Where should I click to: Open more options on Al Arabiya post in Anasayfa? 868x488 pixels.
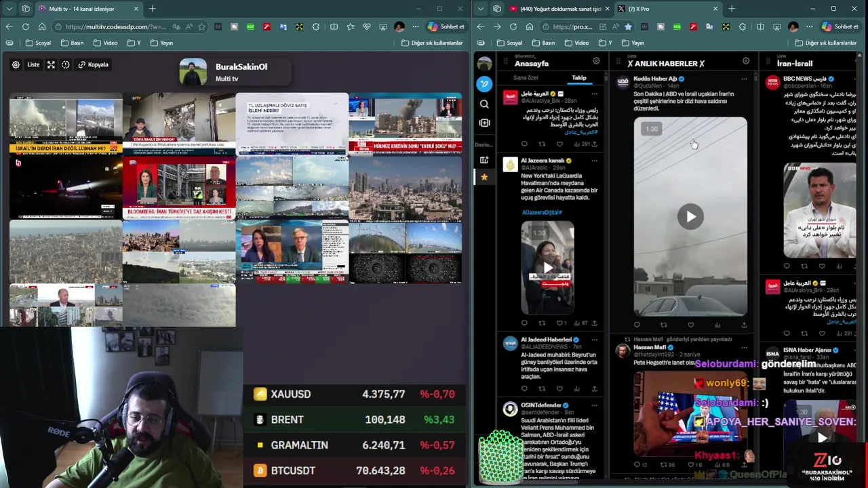[595, 94]
